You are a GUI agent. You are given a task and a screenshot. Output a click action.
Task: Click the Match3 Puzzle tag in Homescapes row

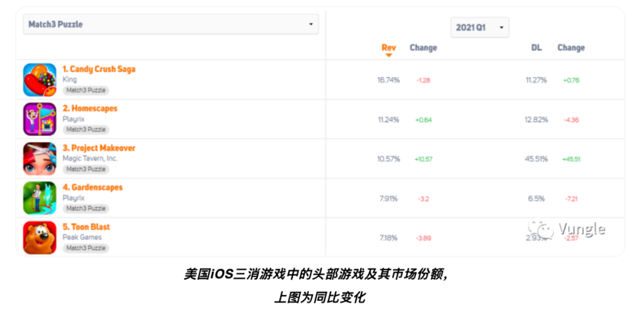click(x=86, y=129)
